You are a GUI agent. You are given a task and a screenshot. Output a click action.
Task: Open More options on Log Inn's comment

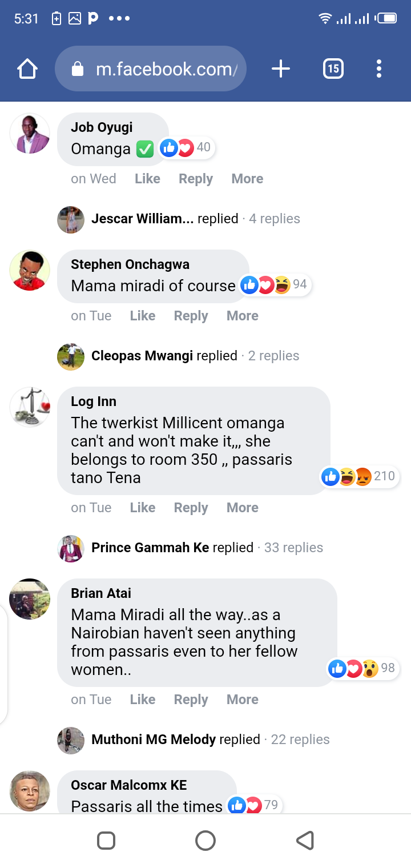243,508
